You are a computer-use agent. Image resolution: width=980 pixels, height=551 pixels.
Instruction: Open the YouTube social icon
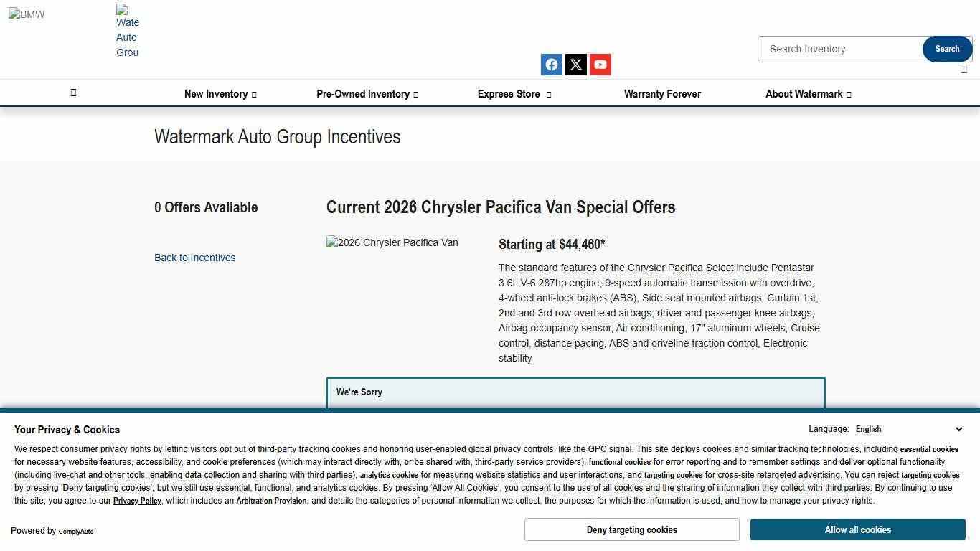pyautogui.click(x=600, y=65)
